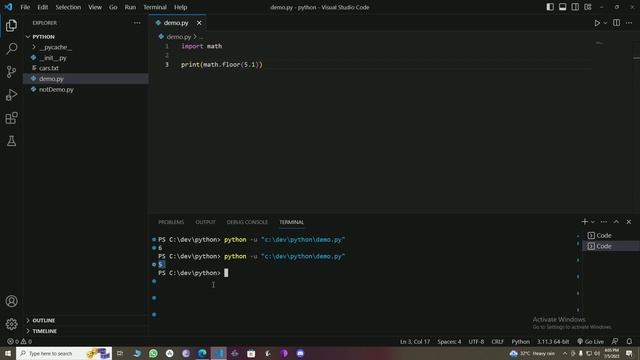Open the Selection menu
Screen dimensions: 640x360
(68, 7)
